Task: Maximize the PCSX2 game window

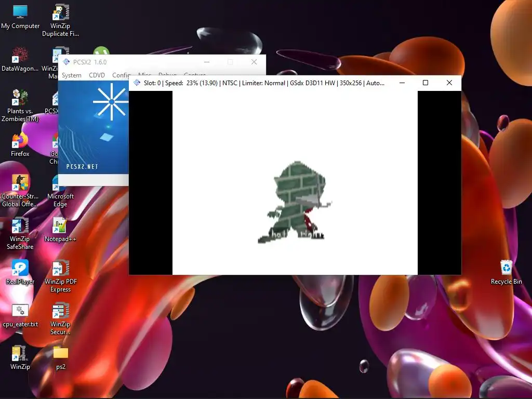Action: pyautogui.click(x=425, y=83)
